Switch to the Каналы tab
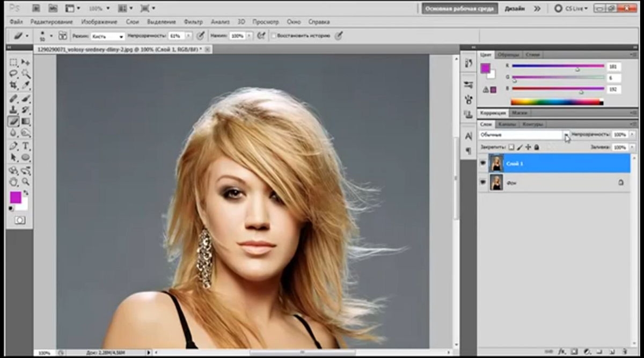This screenshot has width=644, height=358. pyautogui.click(x=507, y=124)
